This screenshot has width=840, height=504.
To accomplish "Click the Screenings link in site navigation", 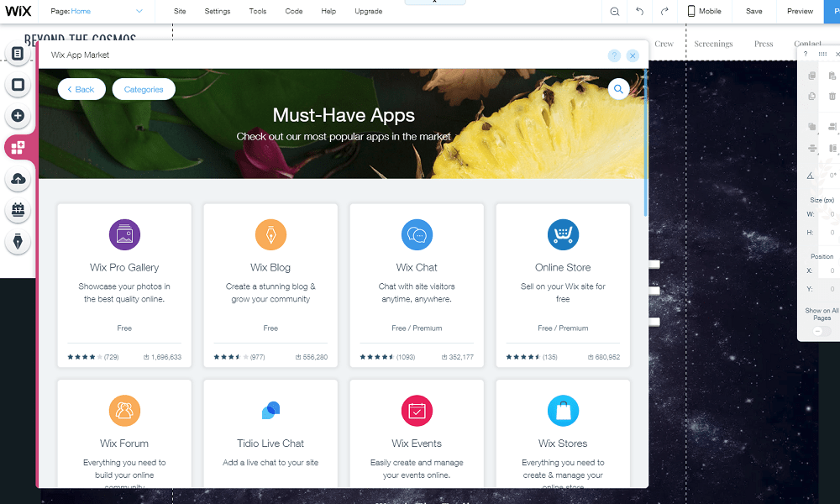I will point(713,44).
